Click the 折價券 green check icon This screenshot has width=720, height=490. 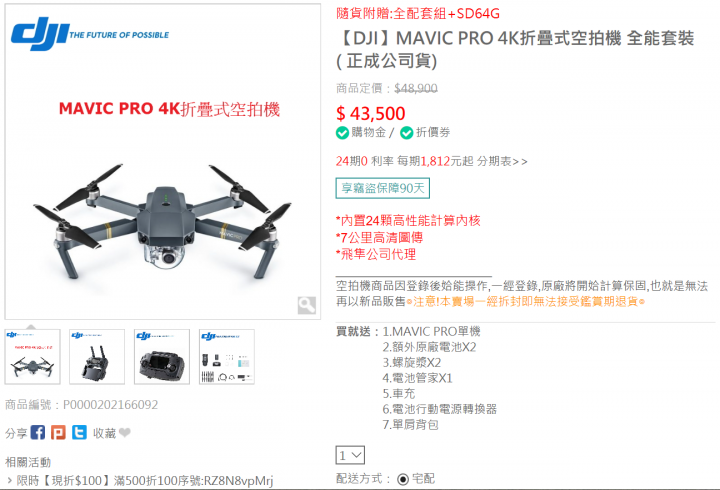click(x=406, y=133)
